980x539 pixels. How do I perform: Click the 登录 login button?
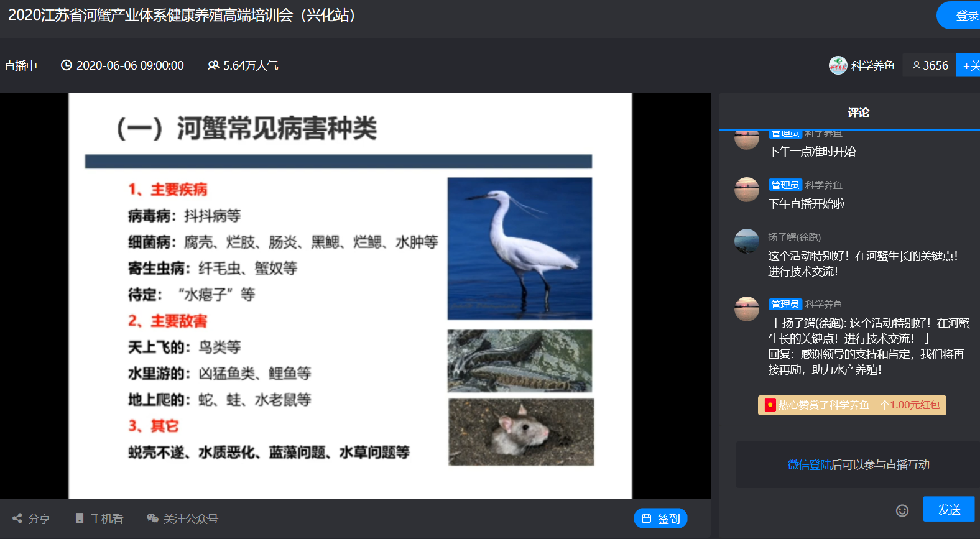point(959,16)
